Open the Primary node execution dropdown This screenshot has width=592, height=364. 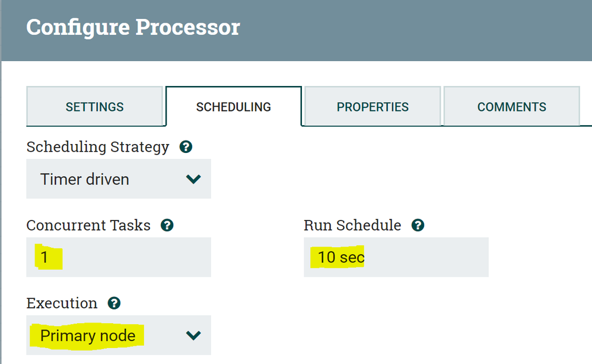107,336
